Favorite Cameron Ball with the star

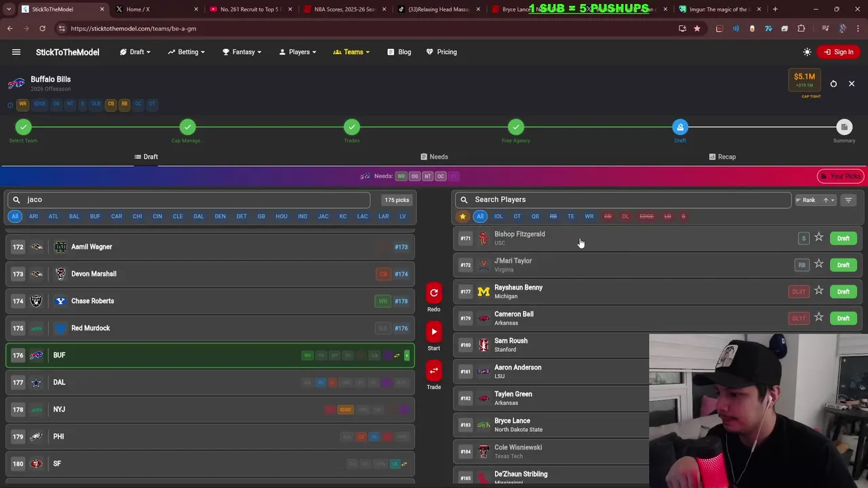click(818, 317)
